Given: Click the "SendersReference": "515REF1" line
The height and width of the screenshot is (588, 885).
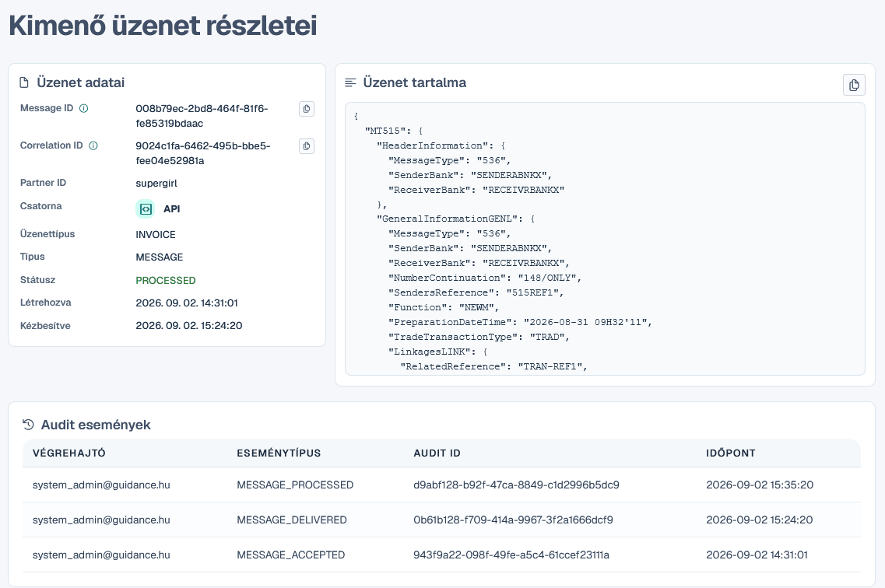Looking at the screenshot, I should click(x=476, y=292).
